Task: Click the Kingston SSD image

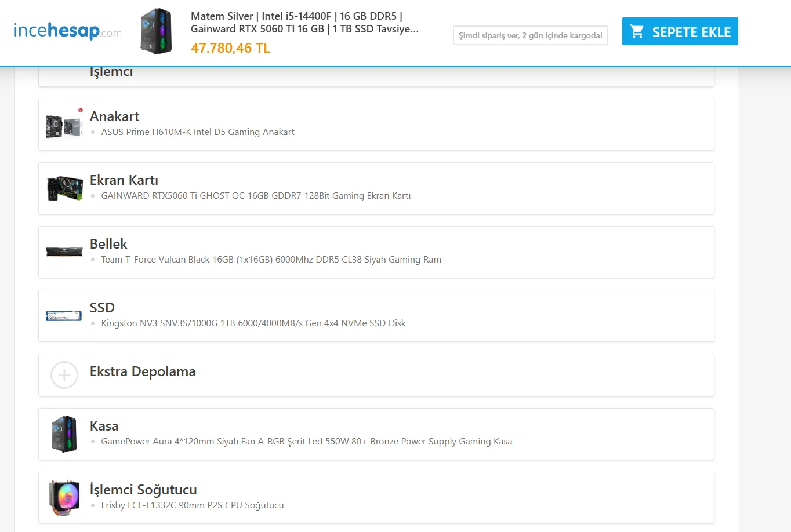Action: [64, 316]
